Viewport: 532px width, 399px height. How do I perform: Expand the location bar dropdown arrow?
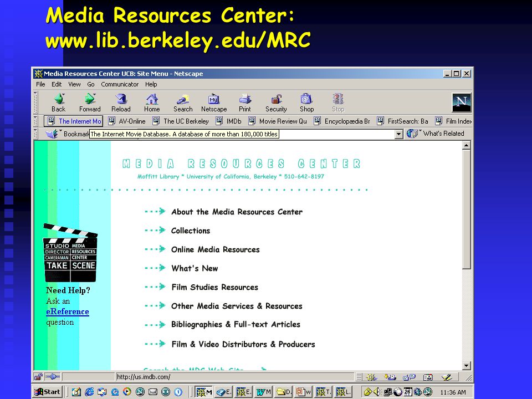pyautogui.click(x=399, y=134)
